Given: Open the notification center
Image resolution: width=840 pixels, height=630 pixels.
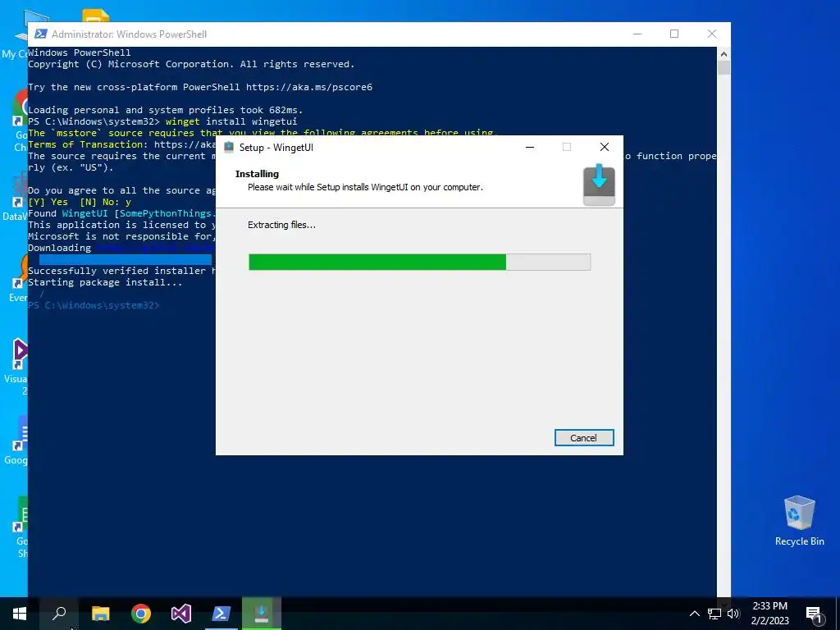Looking at the screenshot, I should click(x=815, y=614).
